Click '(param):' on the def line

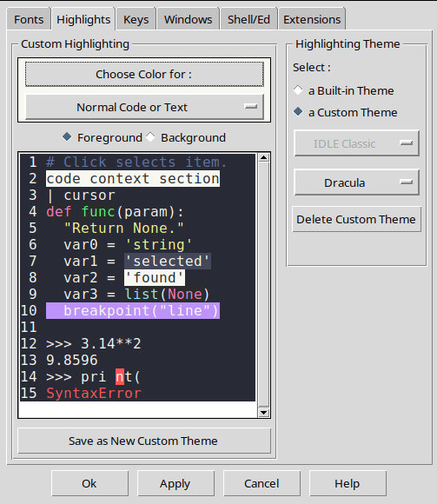150,211
